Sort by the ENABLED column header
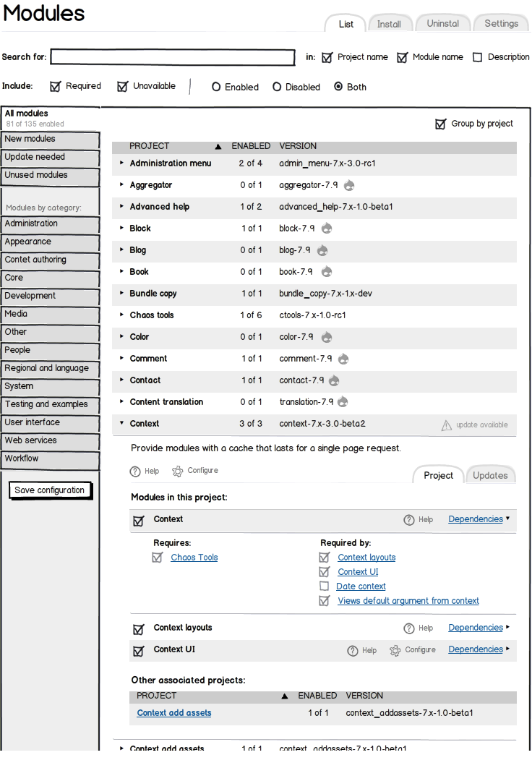Screen dimensions: 532x768 click(x=251, y=146)
